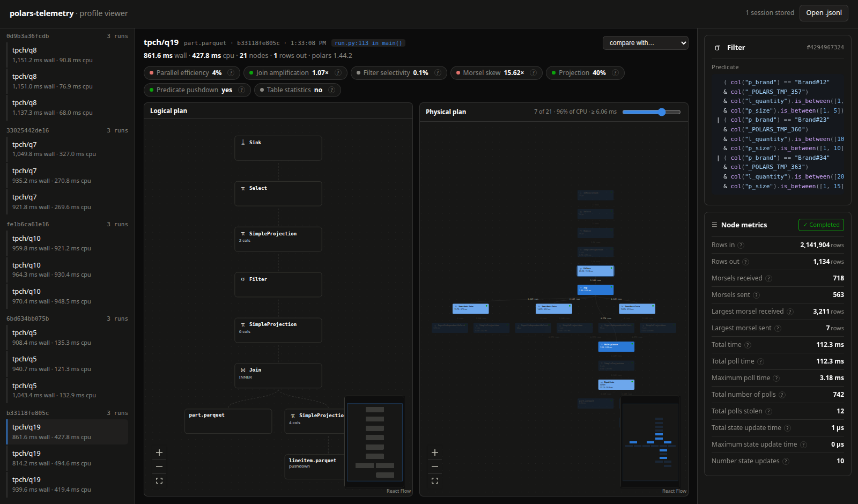
Task: Select tpch/q19 run with 939.6 ms wall
Action: [67, 484]
